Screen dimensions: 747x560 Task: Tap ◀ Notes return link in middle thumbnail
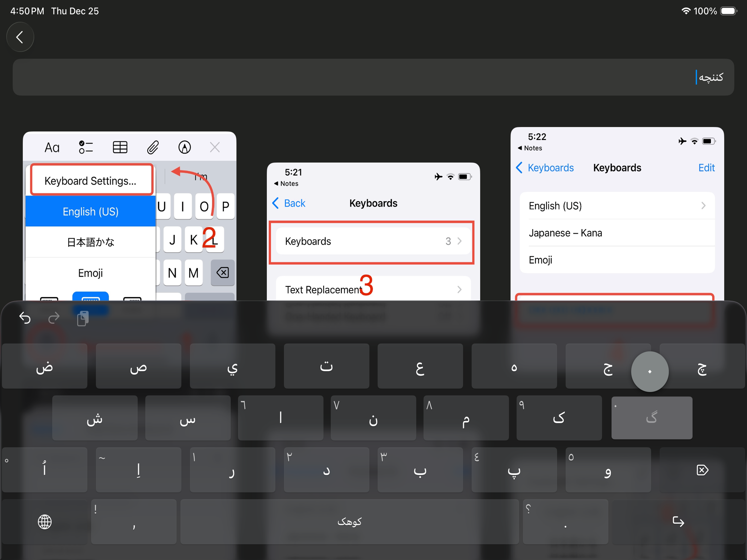coord(286,183)
